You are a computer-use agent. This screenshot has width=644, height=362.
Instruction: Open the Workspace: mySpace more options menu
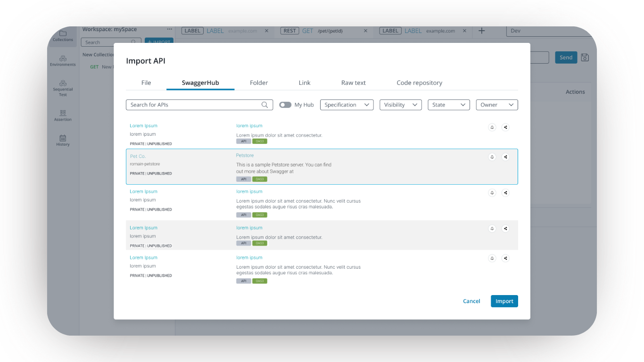[x=169, y=29]
